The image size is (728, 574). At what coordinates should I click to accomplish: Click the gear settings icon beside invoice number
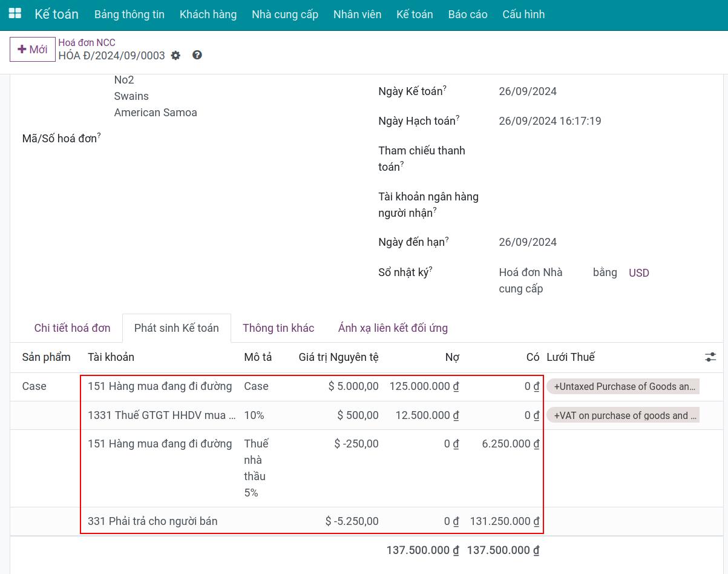click(175, 56)
